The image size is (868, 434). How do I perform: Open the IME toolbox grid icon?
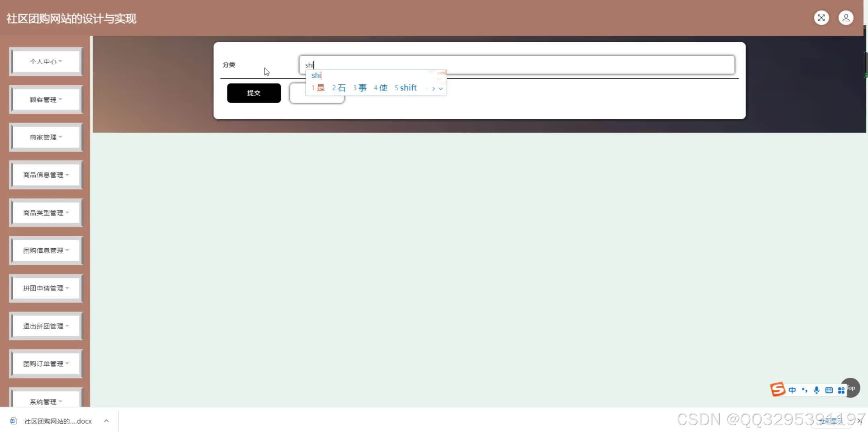click(841, 390)
